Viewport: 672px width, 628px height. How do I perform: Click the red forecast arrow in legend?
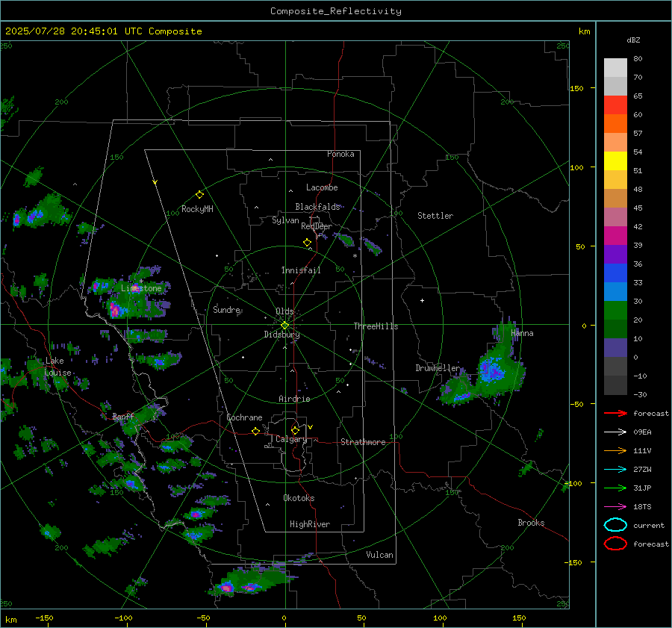coord(615,413)
